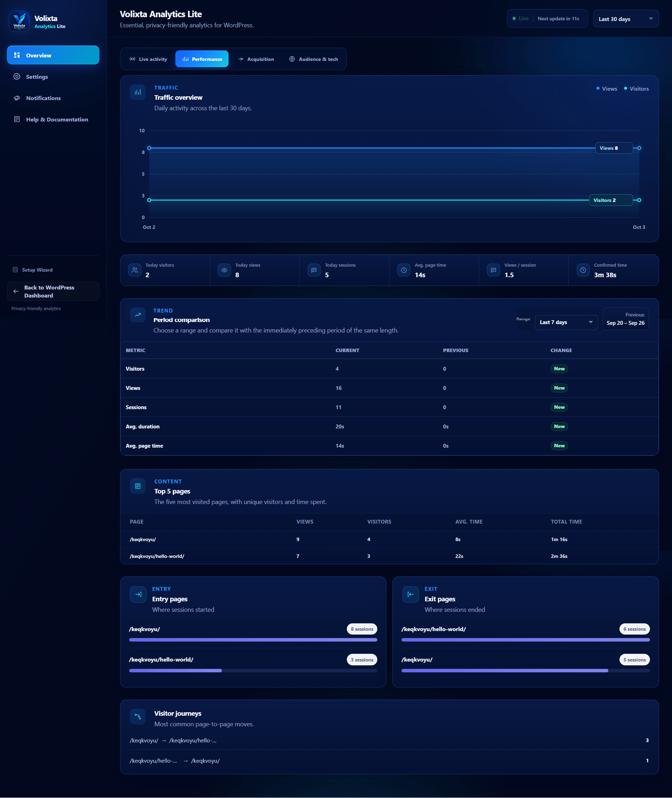Click the Views 8 chart tooltip label
Screen dimensions: 672x798
point(614,148)
